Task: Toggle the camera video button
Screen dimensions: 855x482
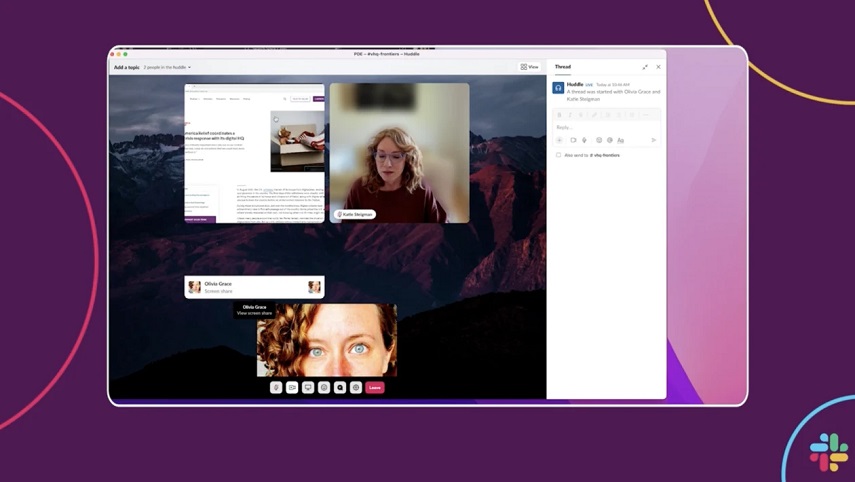Action: 292,388
